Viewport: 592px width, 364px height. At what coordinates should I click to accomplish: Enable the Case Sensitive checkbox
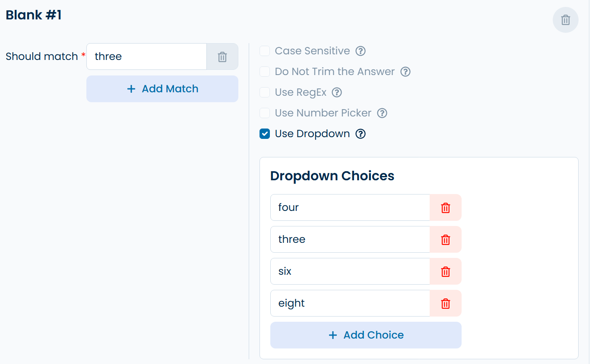(264, 51)
